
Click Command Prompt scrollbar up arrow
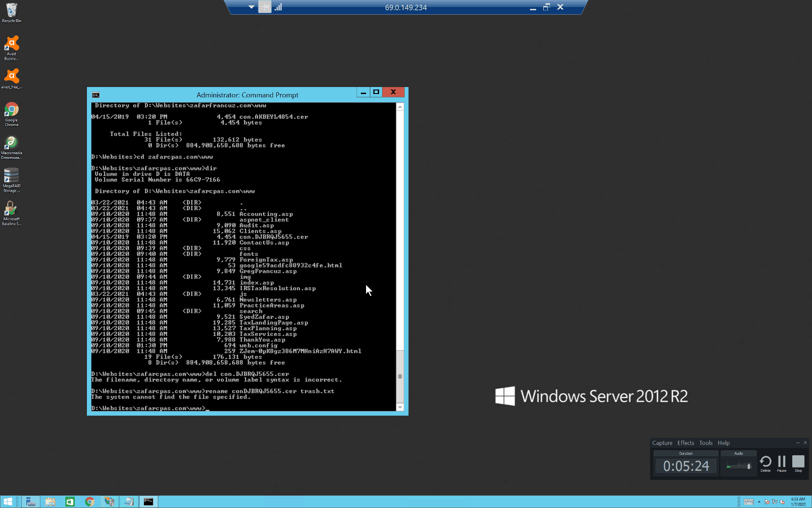[400, 107]
